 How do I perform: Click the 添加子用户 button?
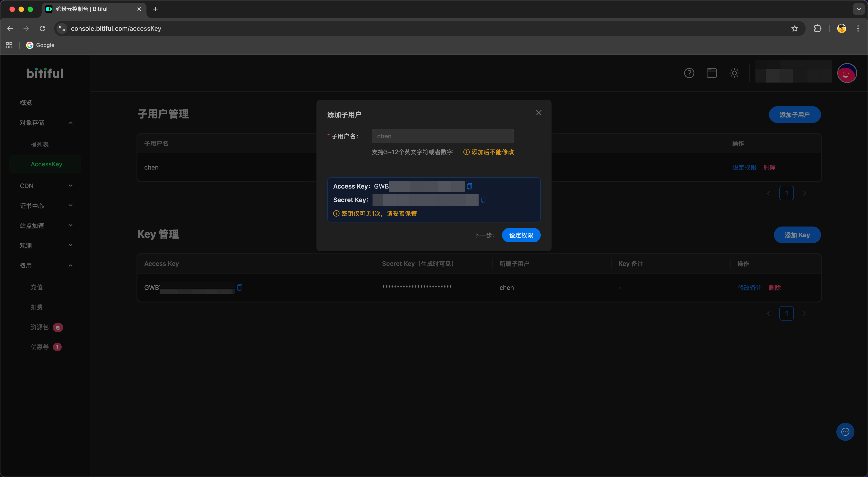(795, 115)
